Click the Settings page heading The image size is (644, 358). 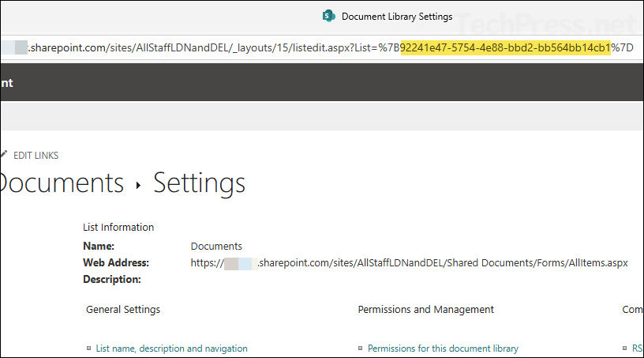pyautogui.click(x=199, y=183)
